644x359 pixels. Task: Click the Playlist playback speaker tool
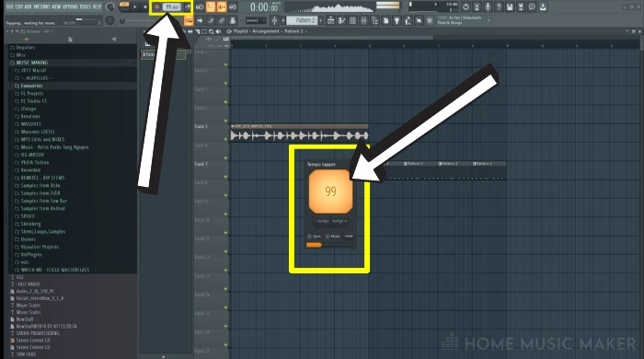point(218,31)
